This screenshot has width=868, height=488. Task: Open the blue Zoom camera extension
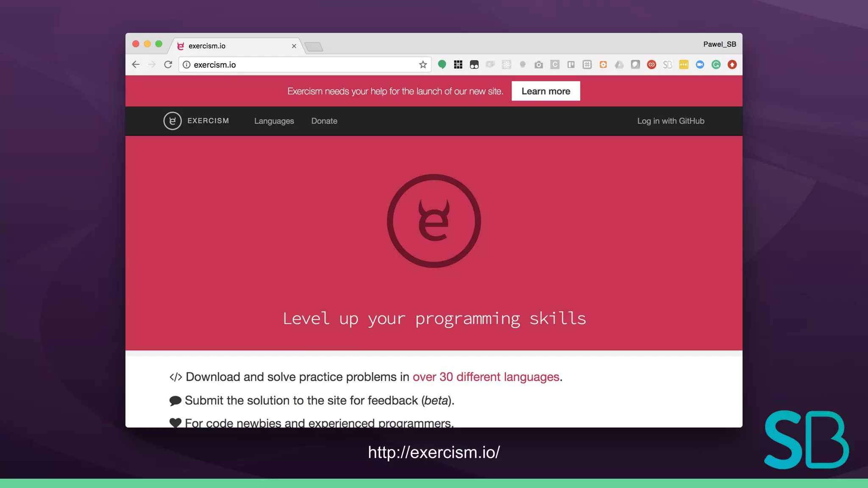click(700, 65)
